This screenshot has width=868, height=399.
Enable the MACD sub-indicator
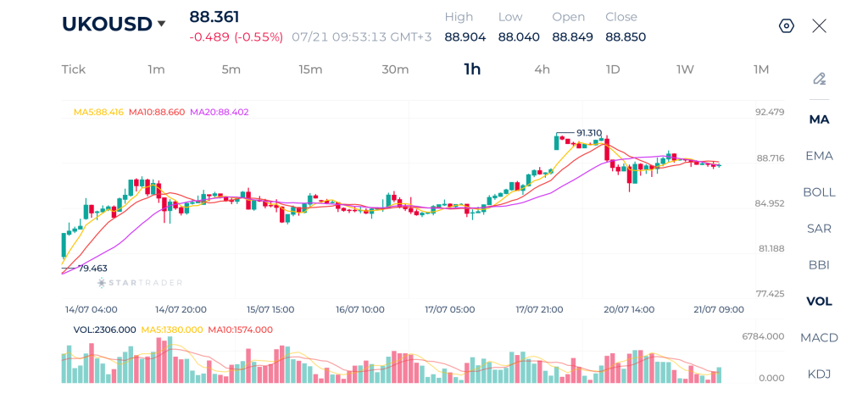(x=820, y=337)
